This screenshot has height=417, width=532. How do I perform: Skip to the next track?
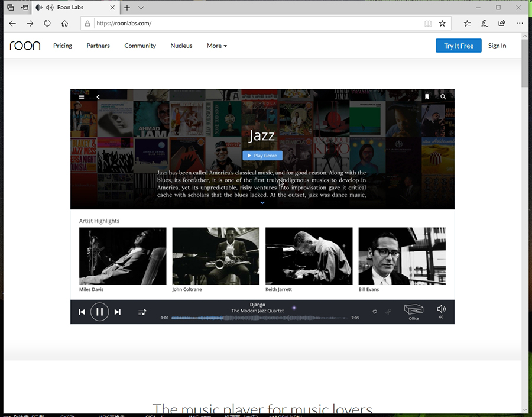(118, 312)
